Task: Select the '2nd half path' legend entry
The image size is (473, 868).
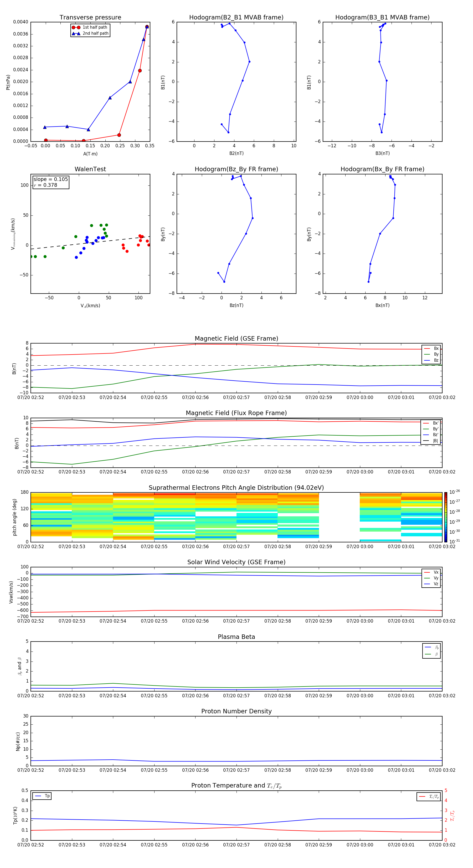Action: click(90, 33)
